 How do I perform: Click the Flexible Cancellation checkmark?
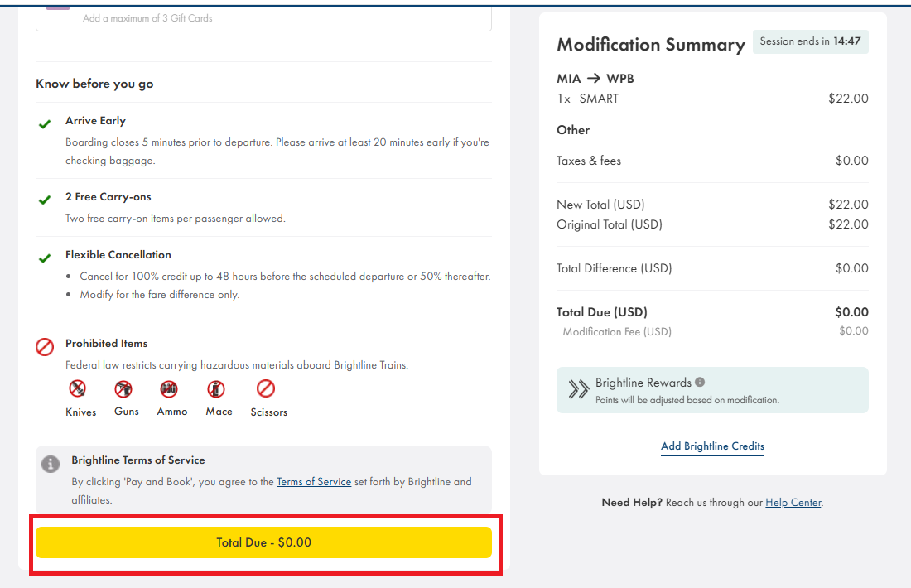pyautogui.click(x=44, y=258)
